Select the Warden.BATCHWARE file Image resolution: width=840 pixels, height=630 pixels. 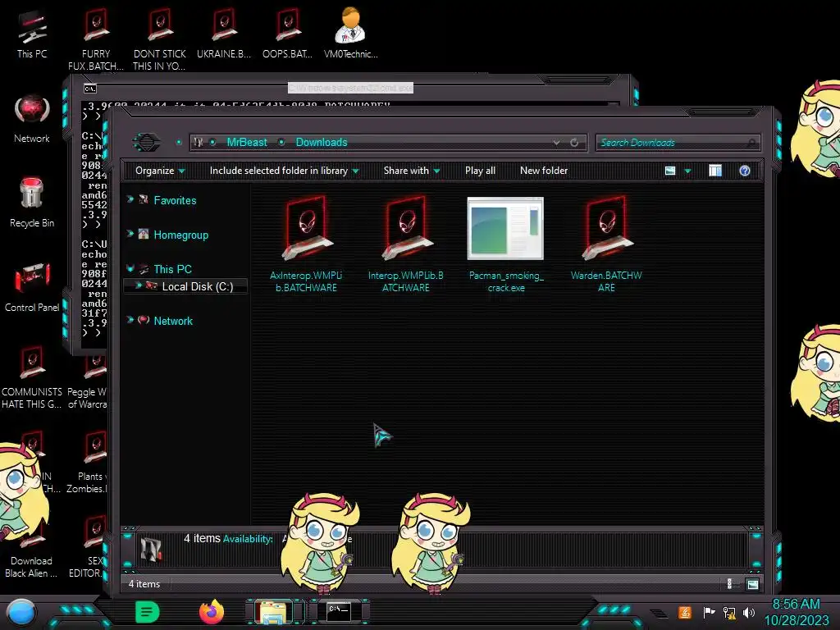pyautogui.click(x=606, y=244)
